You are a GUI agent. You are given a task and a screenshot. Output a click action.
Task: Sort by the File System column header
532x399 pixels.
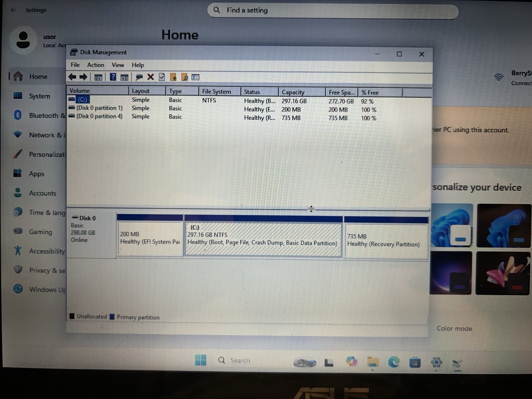(220, 91)
